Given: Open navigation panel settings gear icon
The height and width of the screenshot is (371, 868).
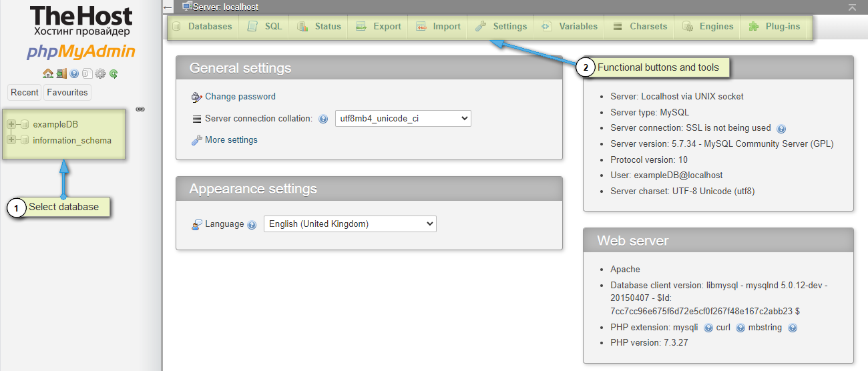Looking at the screenshot, I should (100, 73).
